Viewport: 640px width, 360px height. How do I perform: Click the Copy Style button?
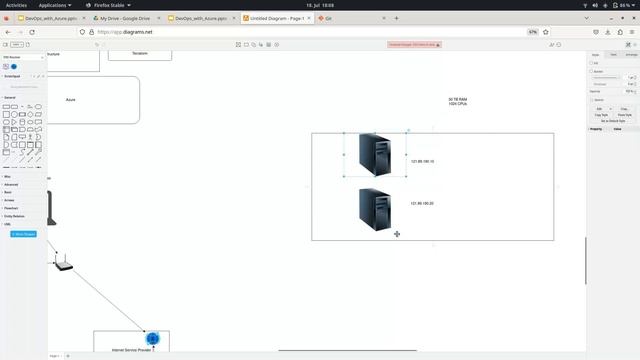coord(601,115)
